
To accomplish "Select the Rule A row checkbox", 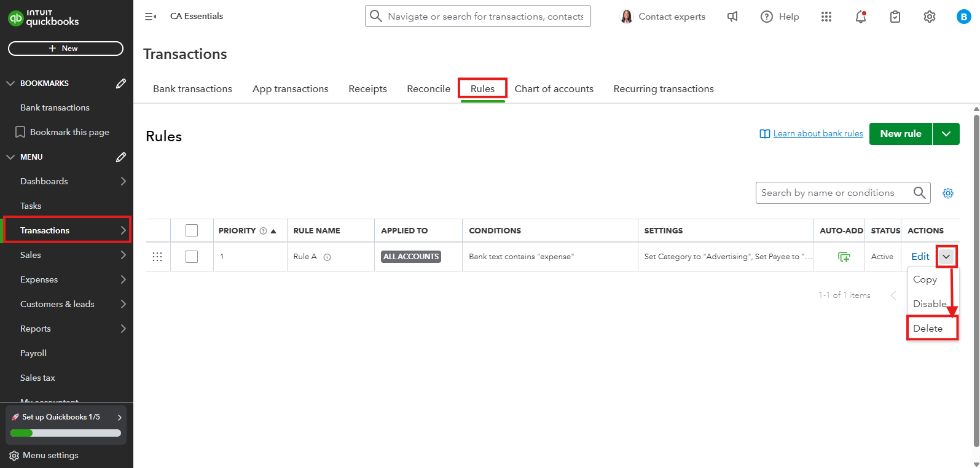I will (192, 257).
